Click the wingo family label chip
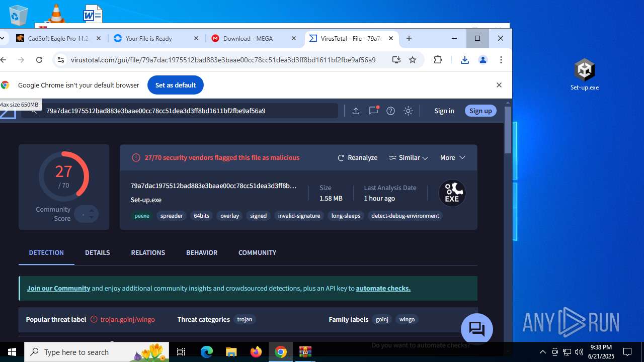The image size is (644, 362). [x=407, y=319]
